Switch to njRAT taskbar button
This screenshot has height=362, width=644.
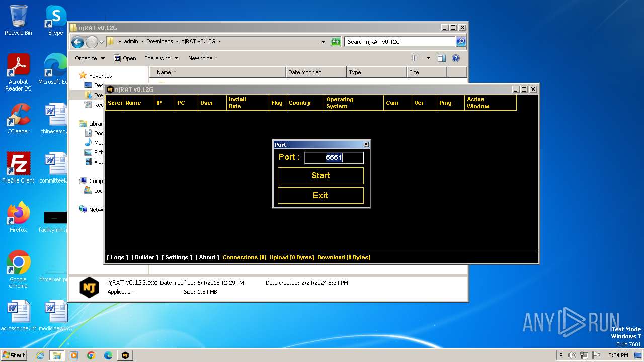[x=125, y=355]
